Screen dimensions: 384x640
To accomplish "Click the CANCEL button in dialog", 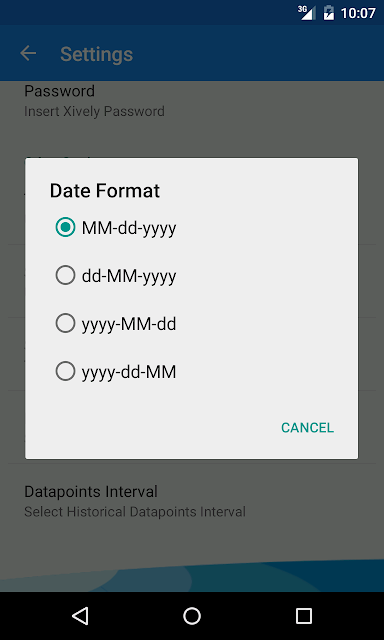I will click(x=307, y=427).
